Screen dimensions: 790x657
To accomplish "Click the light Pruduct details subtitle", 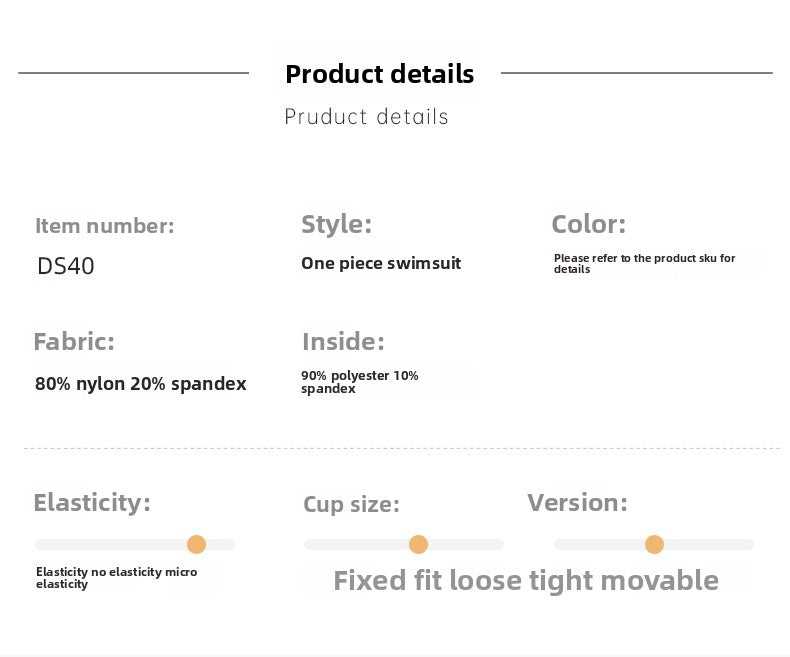I will click(366, 116).
